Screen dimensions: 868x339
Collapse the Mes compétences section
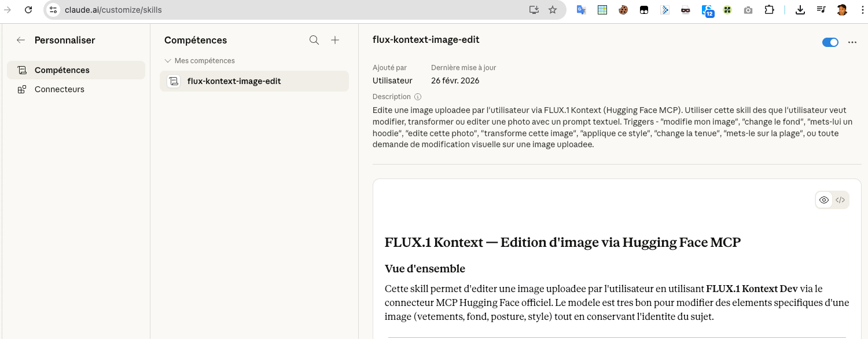(x=168, y=61)
